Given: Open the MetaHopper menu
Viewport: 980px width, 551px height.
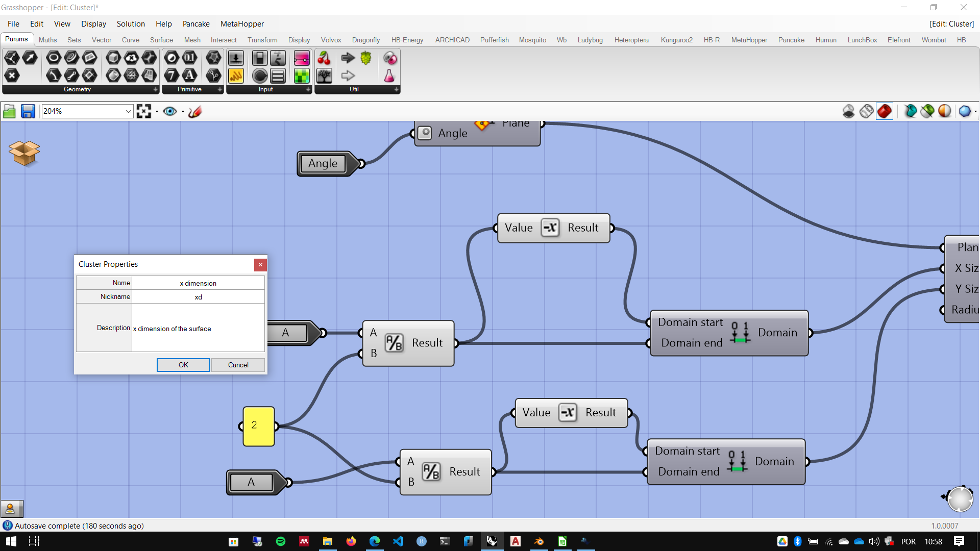Looking at the screenshot, I should pos(242,24).
